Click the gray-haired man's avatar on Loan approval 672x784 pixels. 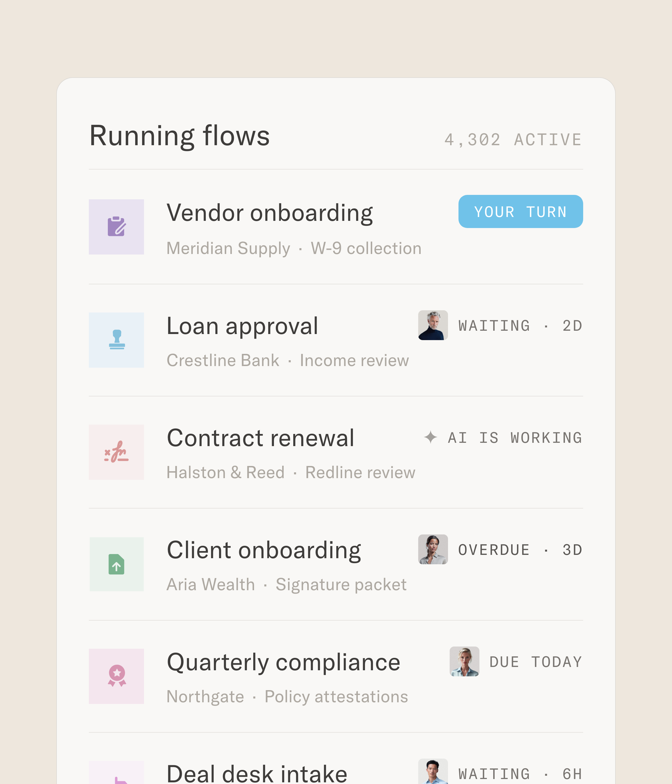[433, 325]
